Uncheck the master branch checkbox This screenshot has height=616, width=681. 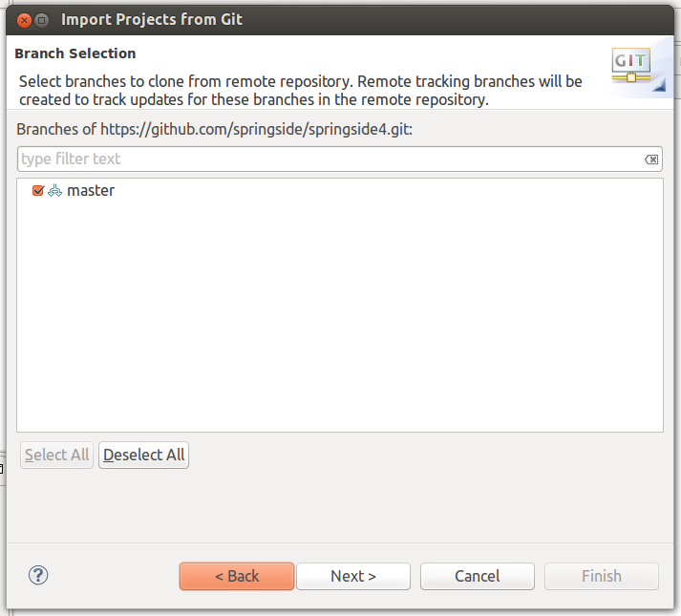click(38, 190)
